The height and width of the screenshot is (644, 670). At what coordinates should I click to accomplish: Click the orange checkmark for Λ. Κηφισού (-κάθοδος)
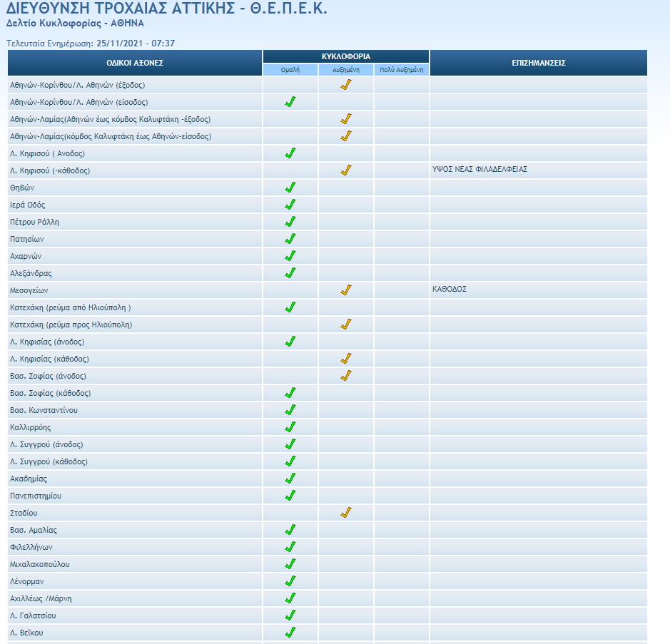point(346,170)
